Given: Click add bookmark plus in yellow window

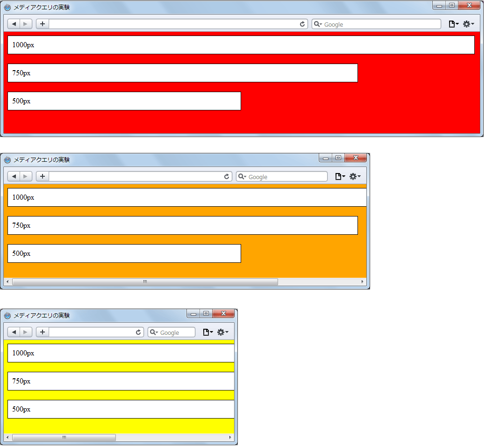Looking at the screenshot, I should pyautogui.click(x=43, y=332).
